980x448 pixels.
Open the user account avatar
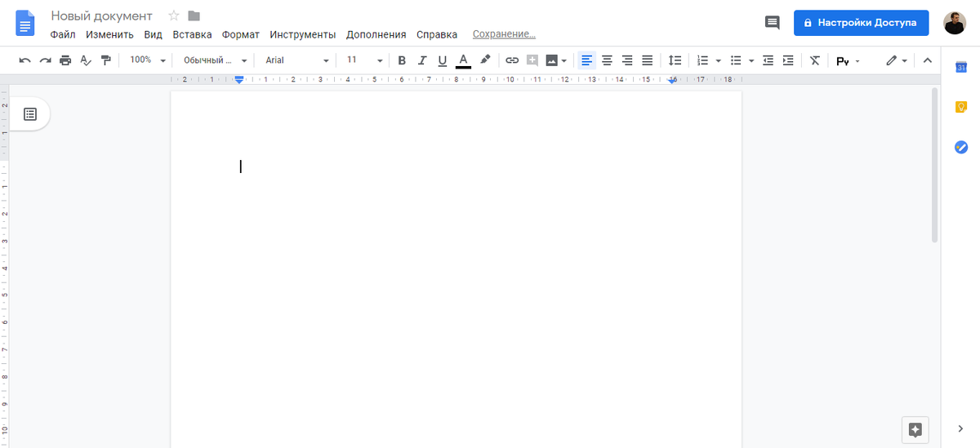click(x=955, y=23)
